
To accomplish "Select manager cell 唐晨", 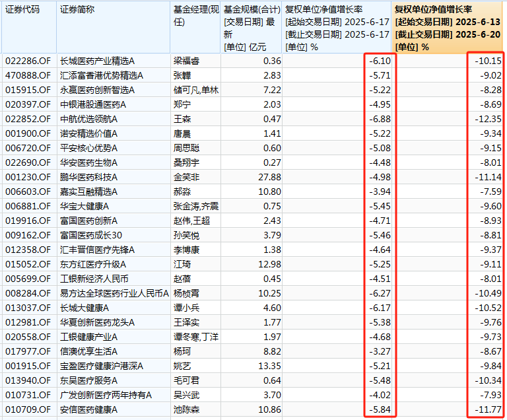I will coord(182,133).
